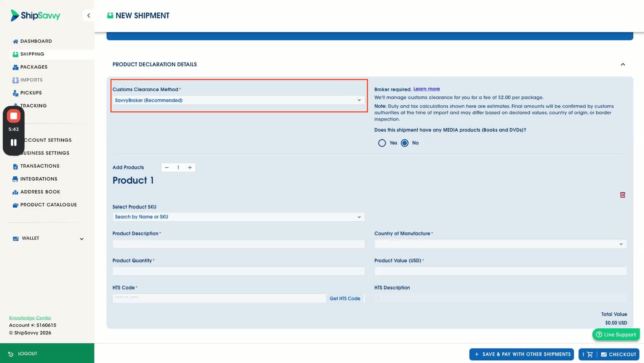Image resolution: width=644 pixels, height=363 pixels.
Task: Click Account #: S160615 text
Action: (33, 325)
